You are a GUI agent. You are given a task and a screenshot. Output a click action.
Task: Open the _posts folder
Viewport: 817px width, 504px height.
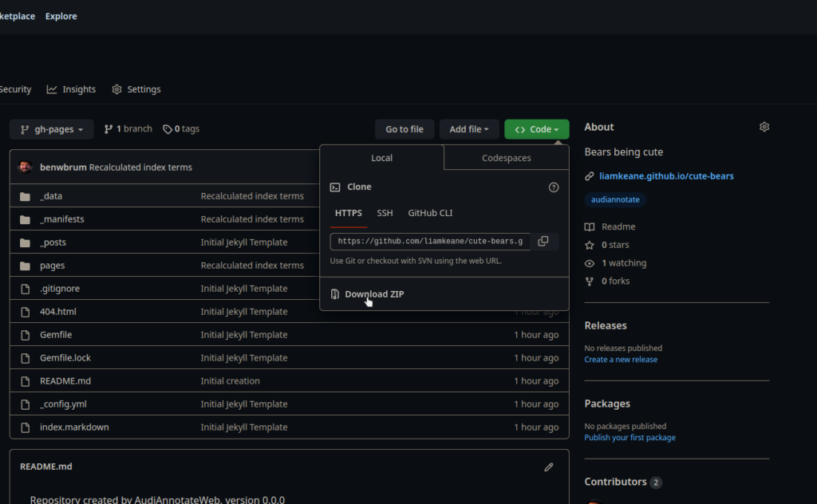point(53,242)
